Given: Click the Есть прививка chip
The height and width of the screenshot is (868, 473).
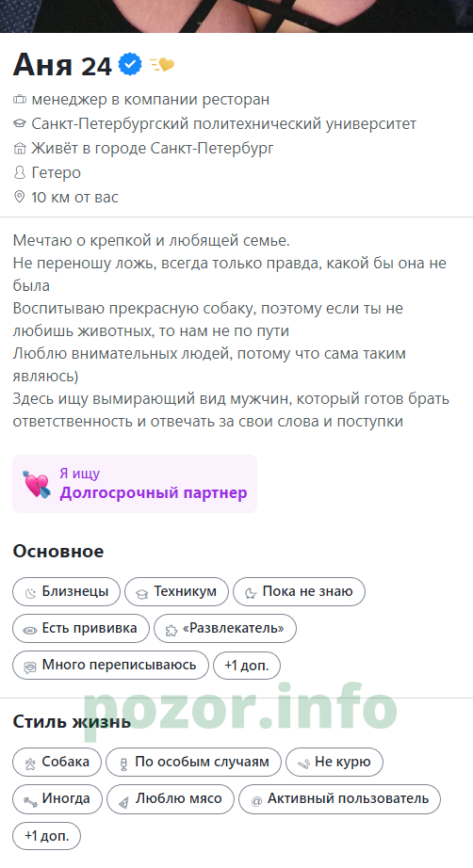Looking at the screenshot, I should pos(81,628).
